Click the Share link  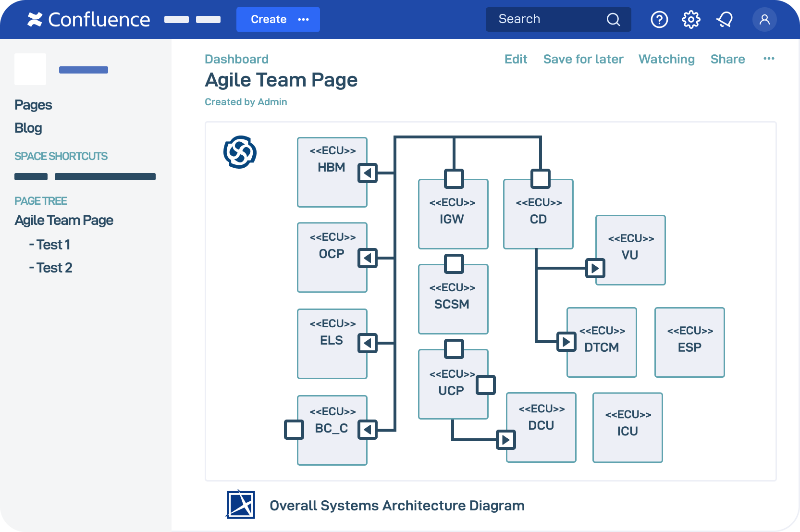pyautogui.click(x=727, y=59)
